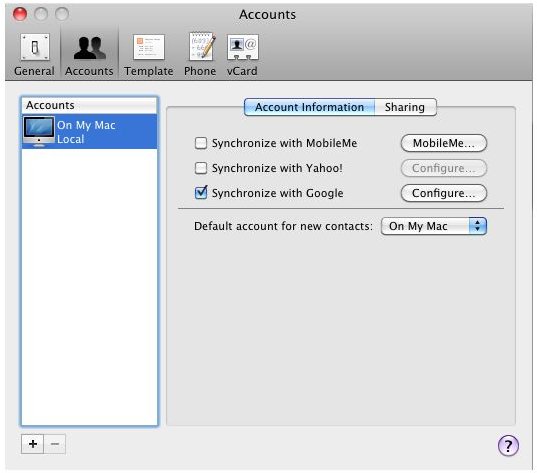Open the default account dropdown
The image size is (537, 473).
coord(434,226)
